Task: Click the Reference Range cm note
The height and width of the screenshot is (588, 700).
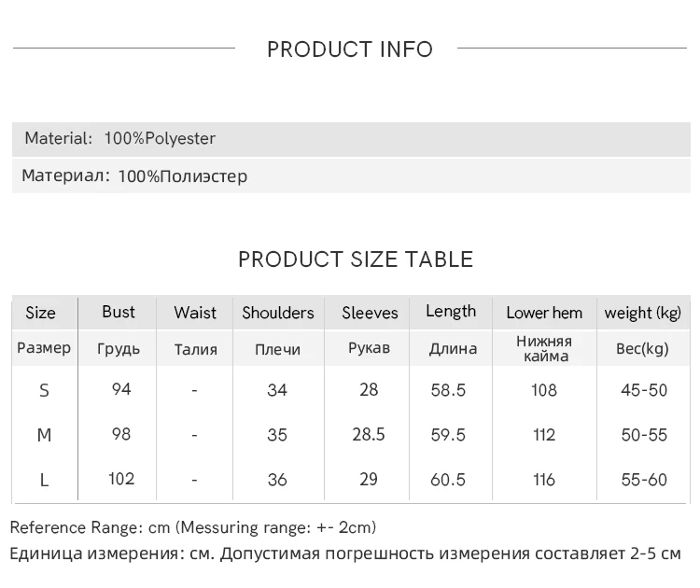Action: point(193,527)
